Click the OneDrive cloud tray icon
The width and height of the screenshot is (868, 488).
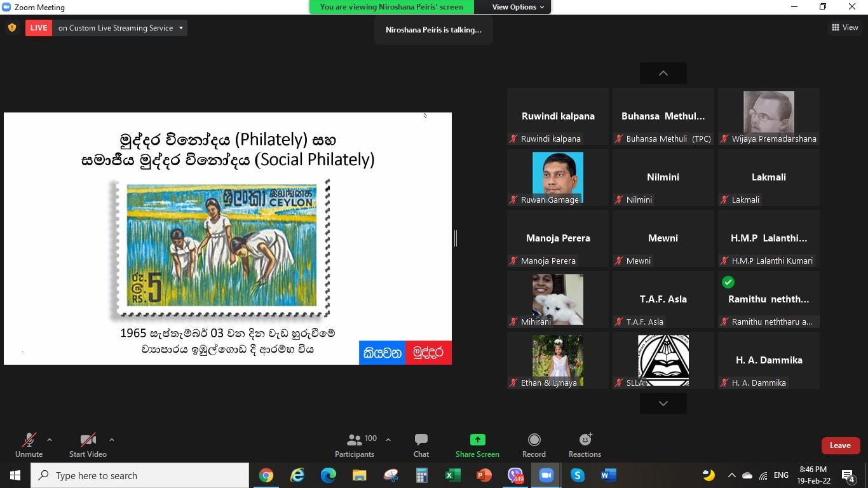[x=747, y=475]
